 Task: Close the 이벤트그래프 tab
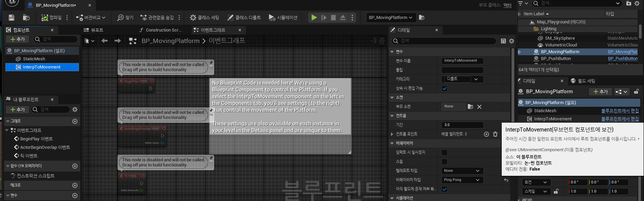tap(240, 30)
